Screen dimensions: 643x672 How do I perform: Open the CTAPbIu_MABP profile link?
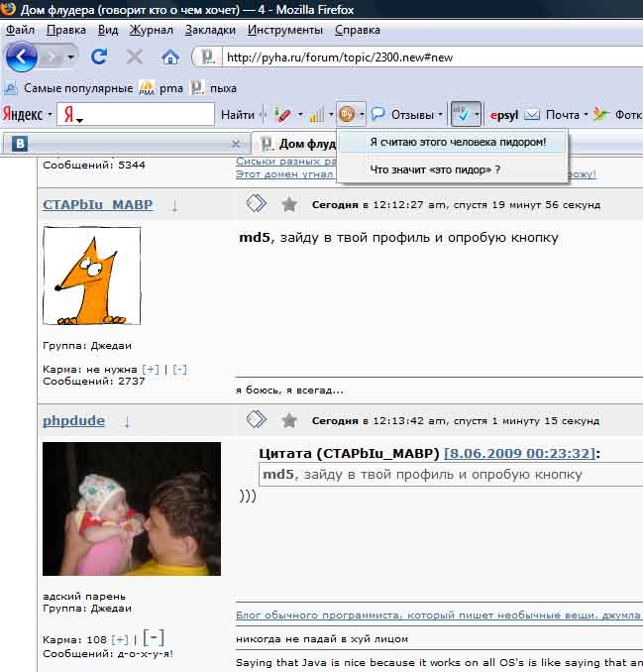click(x=97, y=205)
